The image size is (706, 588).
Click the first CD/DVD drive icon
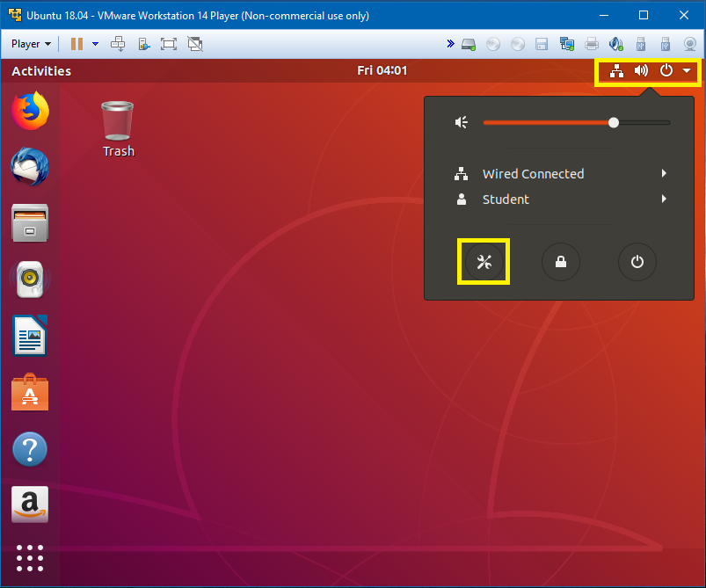click(493, 44)
